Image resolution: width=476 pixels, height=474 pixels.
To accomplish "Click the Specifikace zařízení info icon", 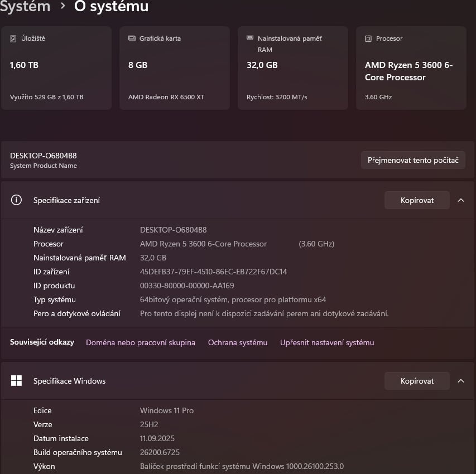I will point(16,200).
